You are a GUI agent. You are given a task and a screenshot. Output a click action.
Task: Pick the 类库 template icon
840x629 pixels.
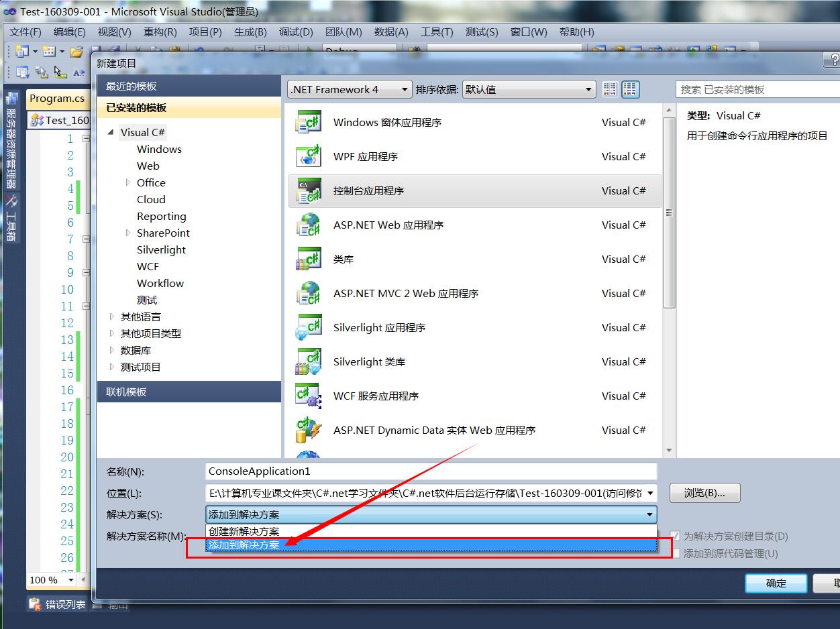[309, 259]
